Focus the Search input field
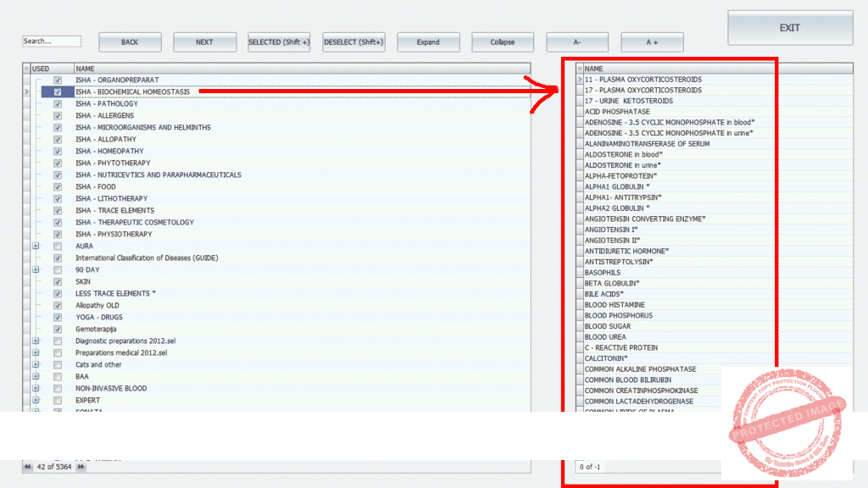 [x=51, y=42]
